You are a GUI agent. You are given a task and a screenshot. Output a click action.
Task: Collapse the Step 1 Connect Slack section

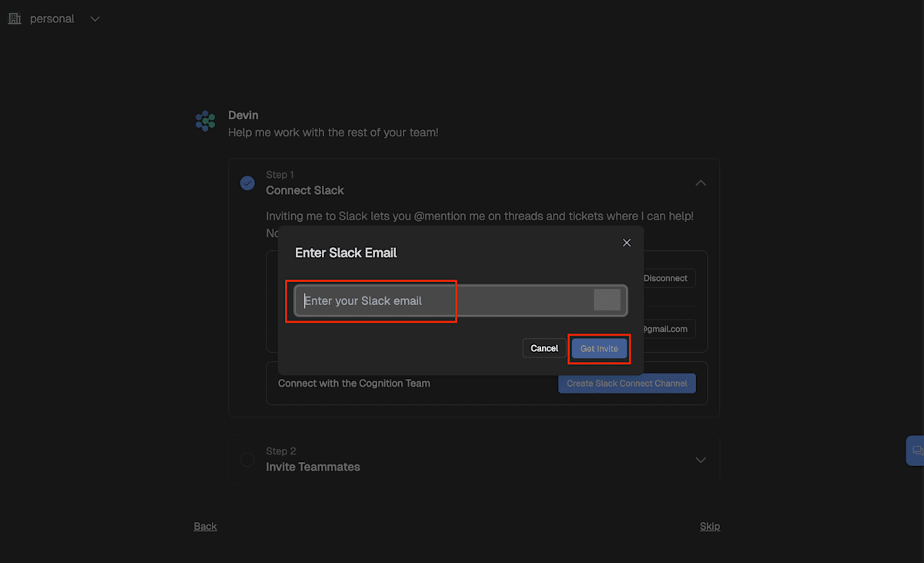click(701, 183)
